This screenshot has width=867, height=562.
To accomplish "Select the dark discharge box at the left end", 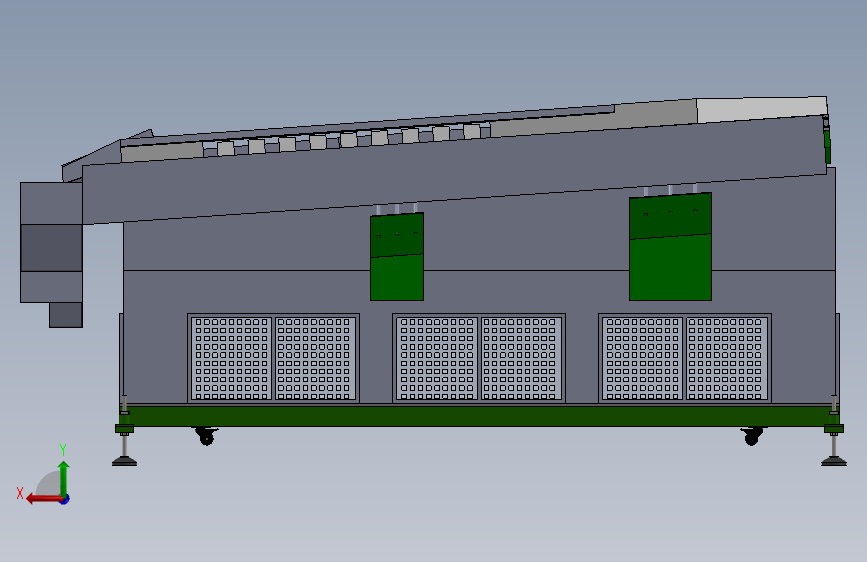I will click(51, 248).
